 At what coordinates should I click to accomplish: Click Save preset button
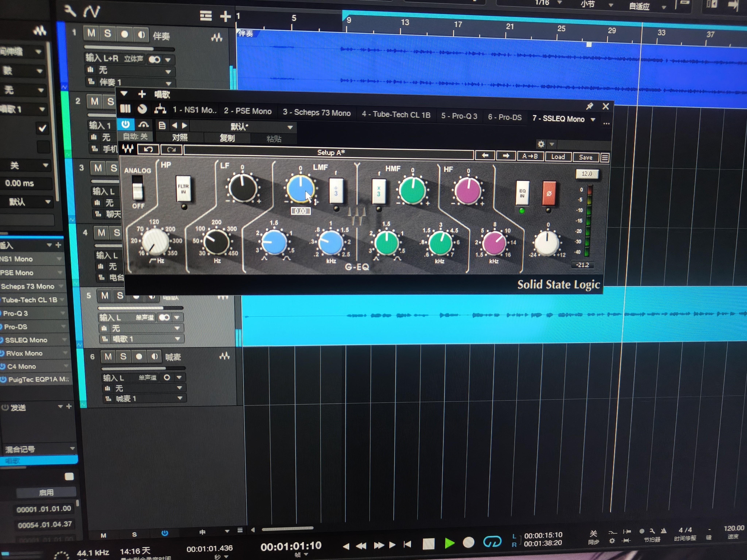586,157
